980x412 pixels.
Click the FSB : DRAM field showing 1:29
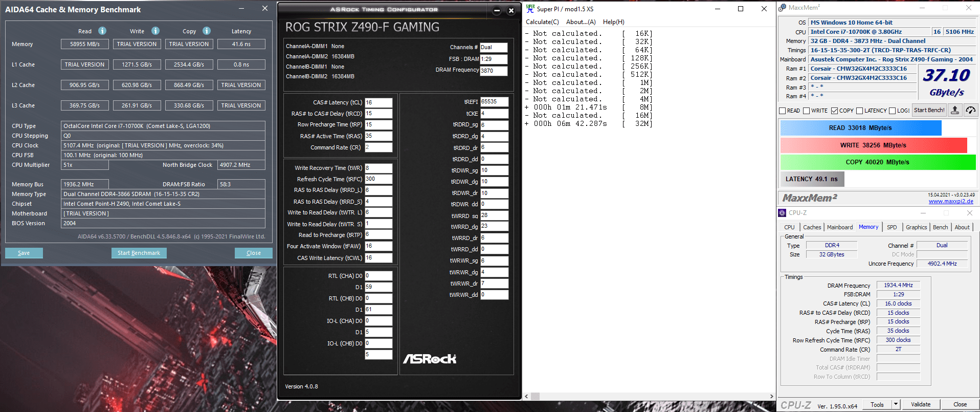coord(494,59)
